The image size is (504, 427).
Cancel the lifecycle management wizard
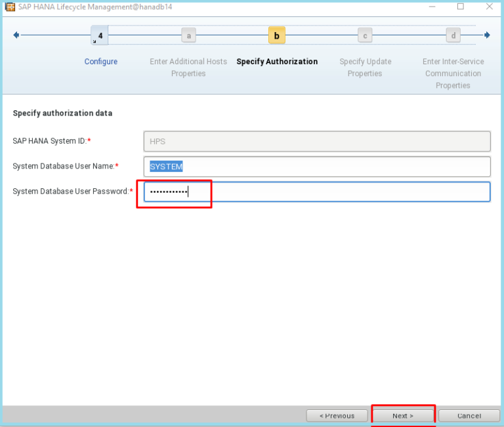[x=469, y=416]
